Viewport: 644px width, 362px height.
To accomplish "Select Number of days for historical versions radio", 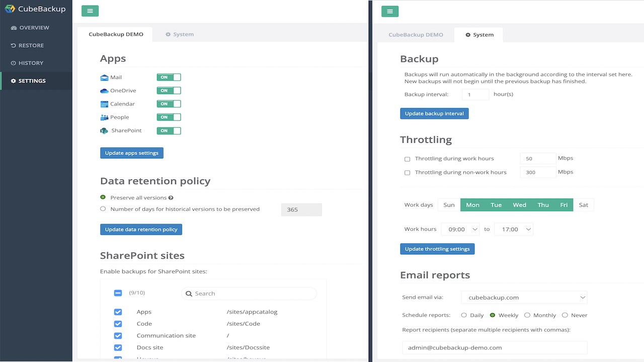I will tap(103, 209).
